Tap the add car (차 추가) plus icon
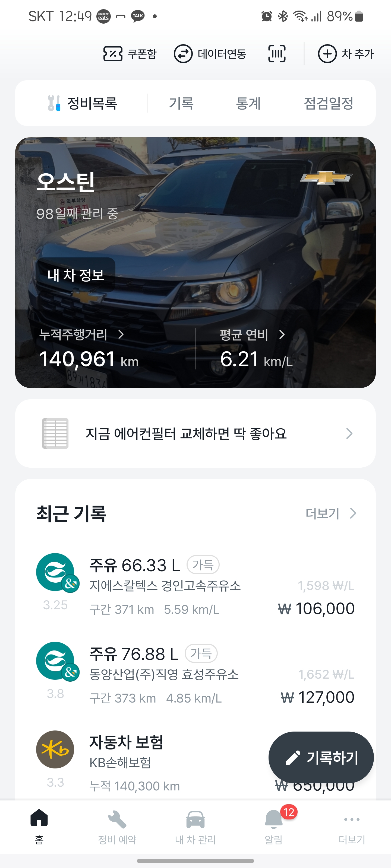This screenshot has height=868, width=391. click(x=327, y=54)
